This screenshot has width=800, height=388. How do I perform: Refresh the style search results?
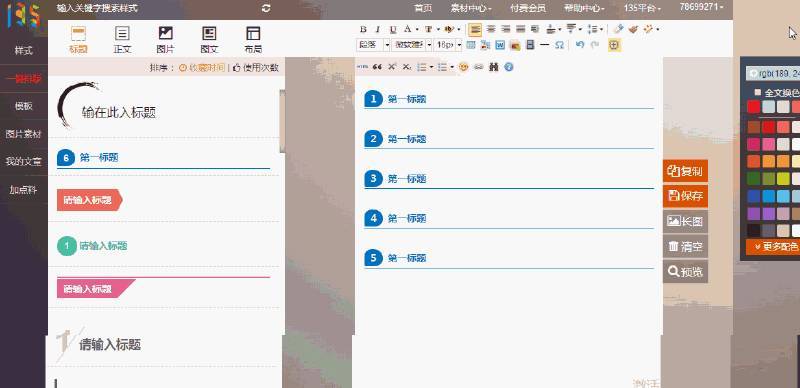(x=266, y=8)
